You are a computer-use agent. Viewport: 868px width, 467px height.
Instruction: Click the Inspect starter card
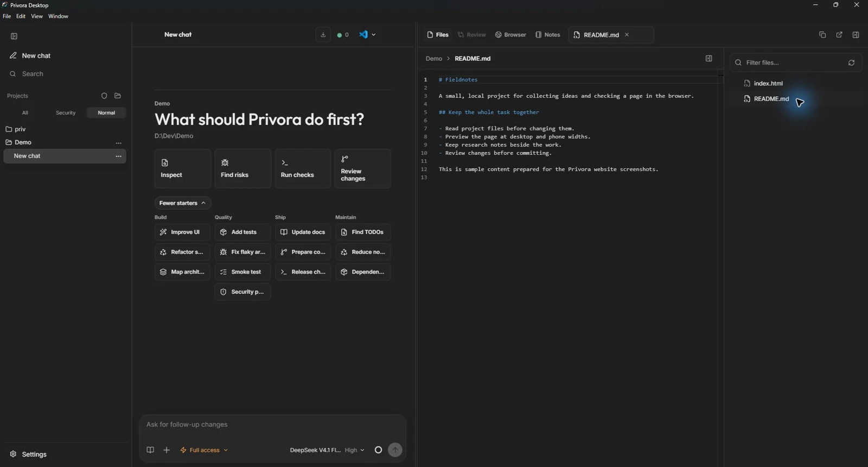coord(183,169)
